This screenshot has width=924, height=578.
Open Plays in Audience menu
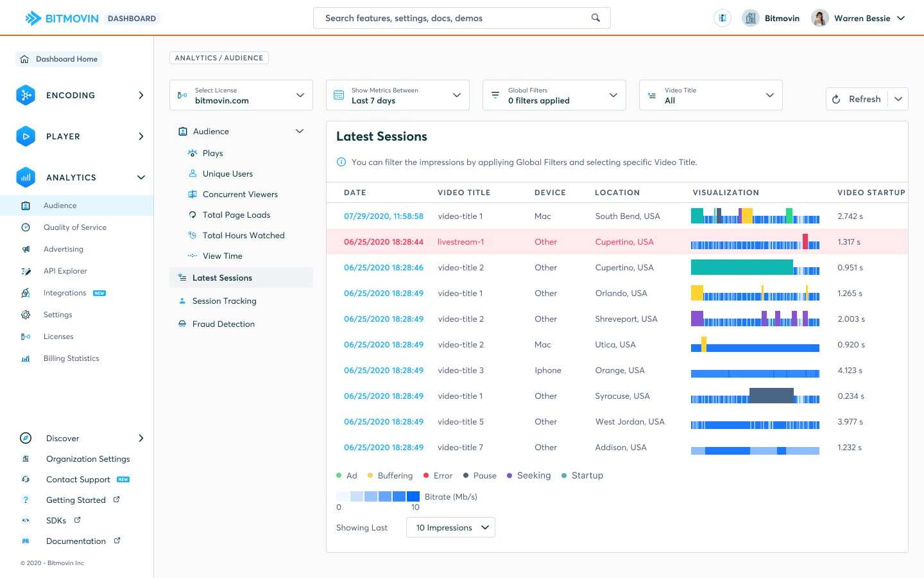(x=213, y=153)
